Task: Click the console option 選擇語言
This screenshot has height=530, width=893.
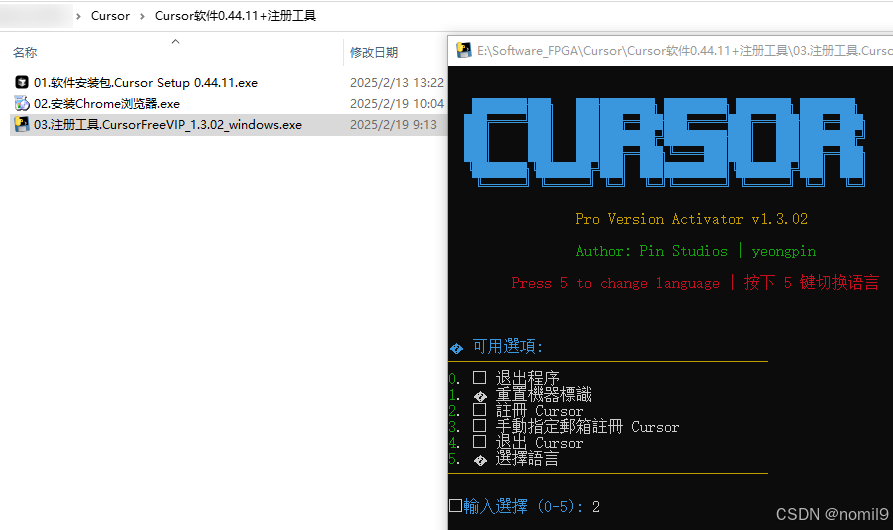Action: [527, 458]
